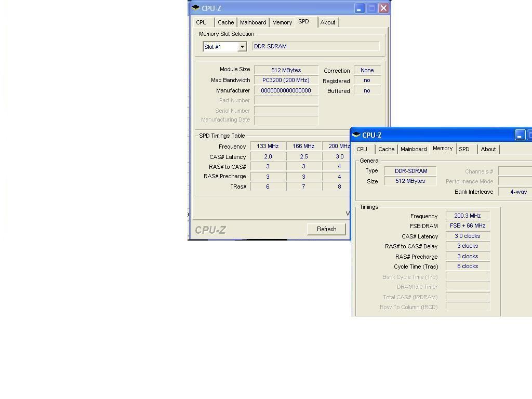Click TRas# cell showing 7

tap(303, 187)
